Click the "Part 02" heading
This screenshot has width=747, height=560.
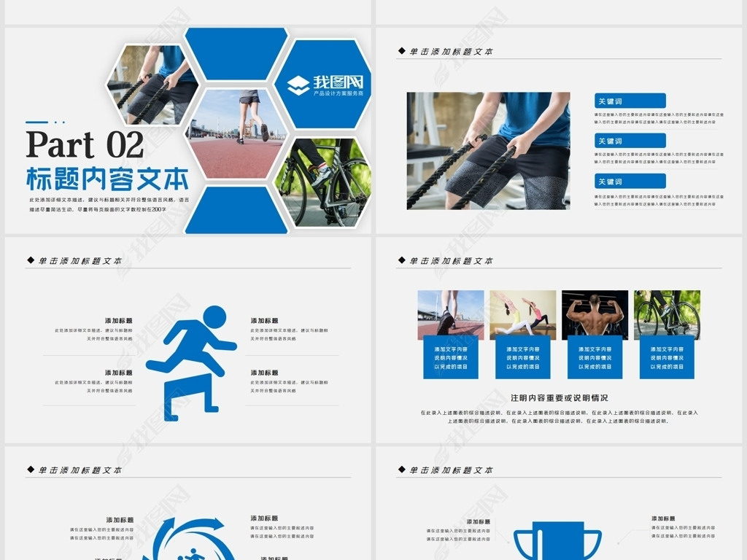(x=85, y=145)
